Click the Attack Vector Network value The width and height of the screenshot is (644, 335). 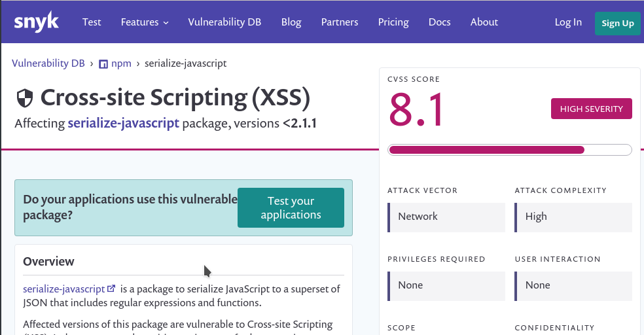(x=446, y=217)
